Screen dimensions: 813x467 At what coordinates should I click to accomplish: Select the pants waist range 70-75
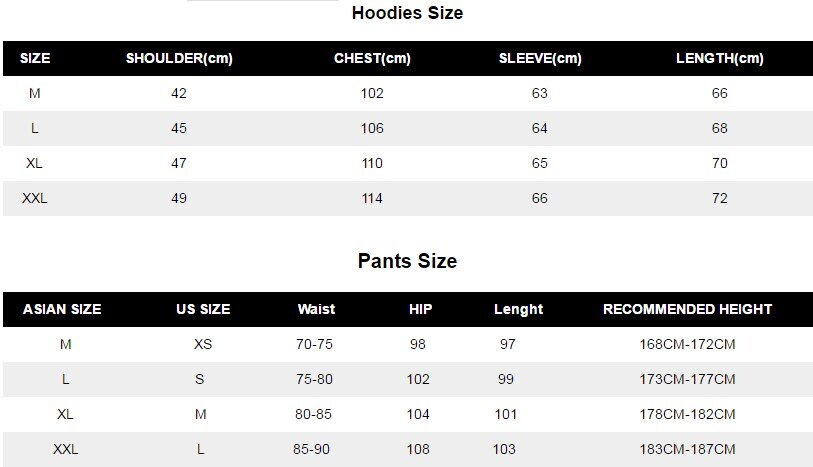tap(315, 344)
